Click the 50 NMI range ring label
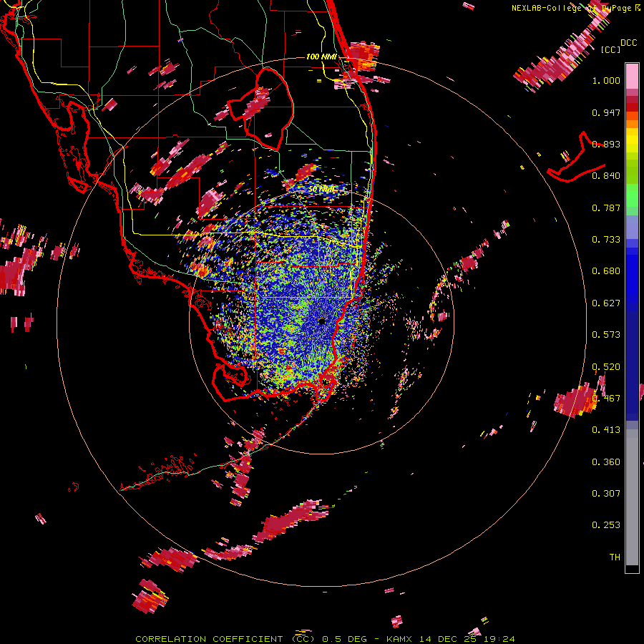The width and height of the screenshot is (644, 644). tap(322, 190)
